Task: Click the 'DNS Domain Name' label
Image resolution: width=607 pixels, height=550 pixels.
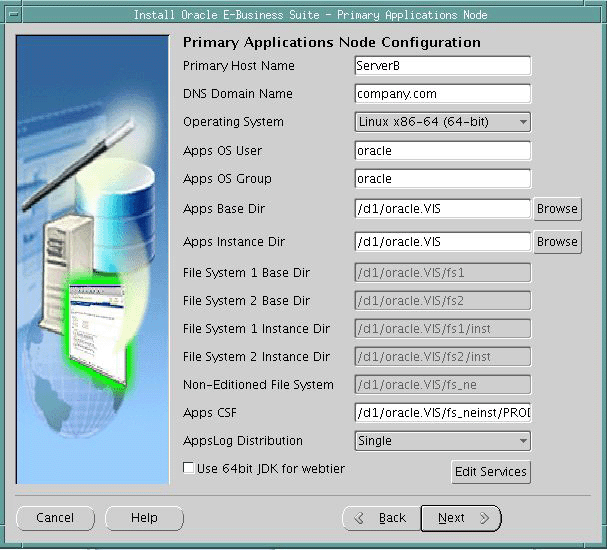Action: click(x=238, y=94)
